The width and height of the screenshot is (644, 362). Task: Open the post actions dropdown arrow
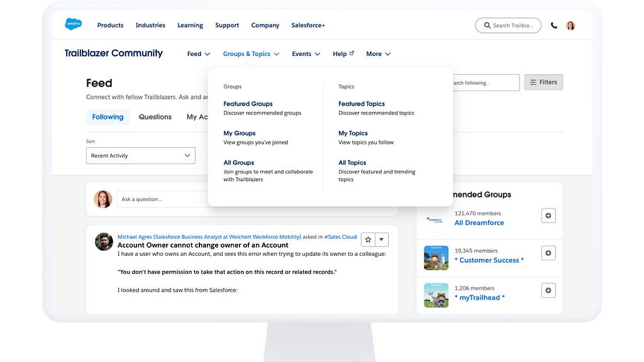coord(382,239)
